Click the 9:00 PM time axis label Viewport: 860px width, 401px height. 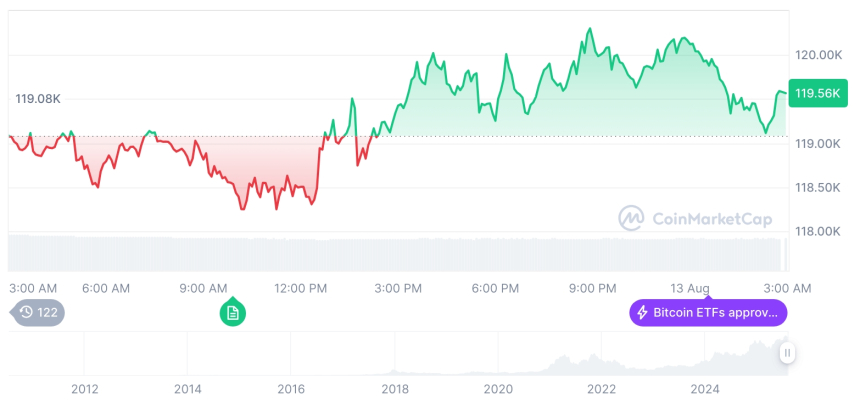click(593, 288)
